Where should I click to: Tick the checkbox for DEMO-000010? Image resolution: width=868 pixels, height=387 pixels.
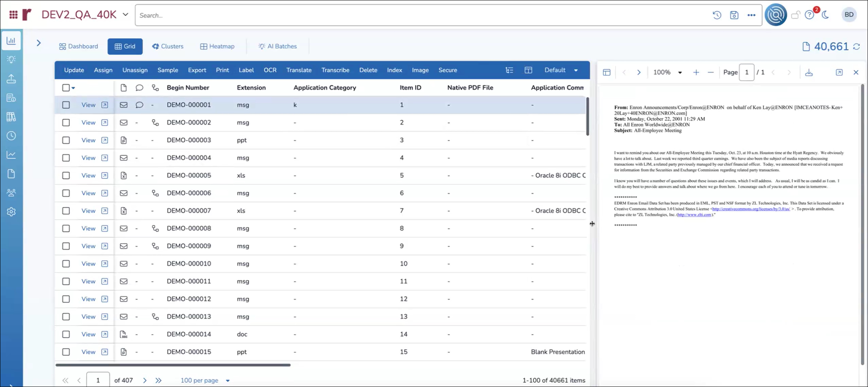[x=66, y=264]
